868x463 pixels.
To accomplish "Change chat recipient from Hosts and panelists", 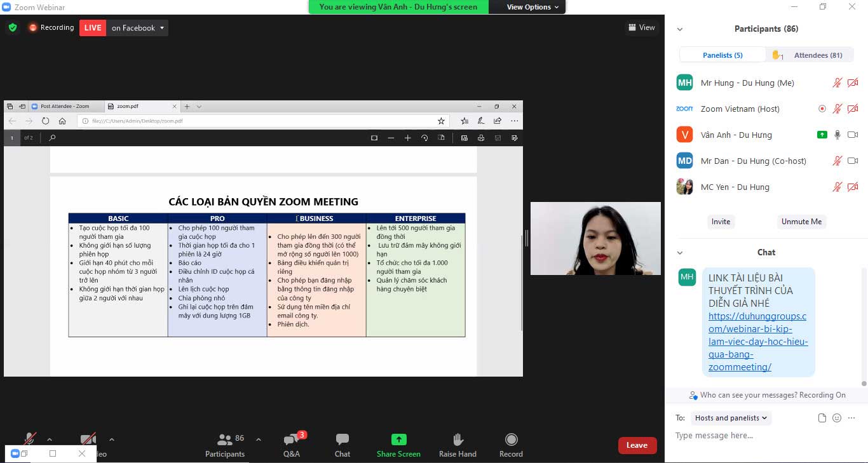I will pos(730,418).
